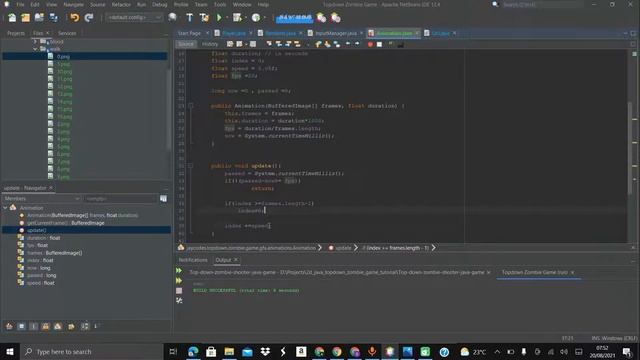Click the red Start Macro Recording icon
This screenshot has width=640, height=360.
pyautogui.click(x=370, y=44)
